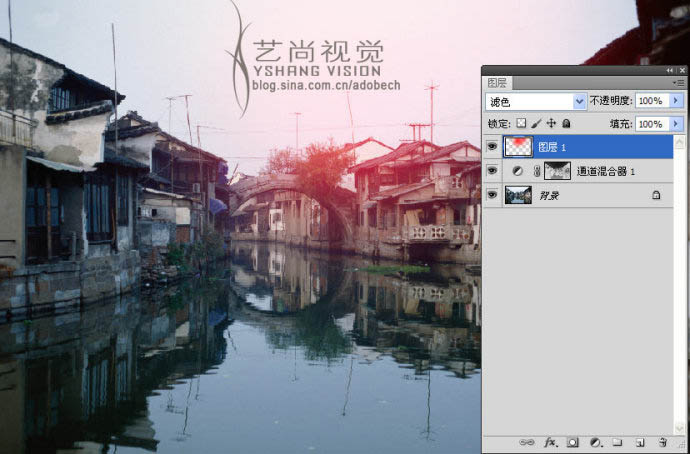
Task: Open the layers panel options menu
Action: click(x=679, y=83)
